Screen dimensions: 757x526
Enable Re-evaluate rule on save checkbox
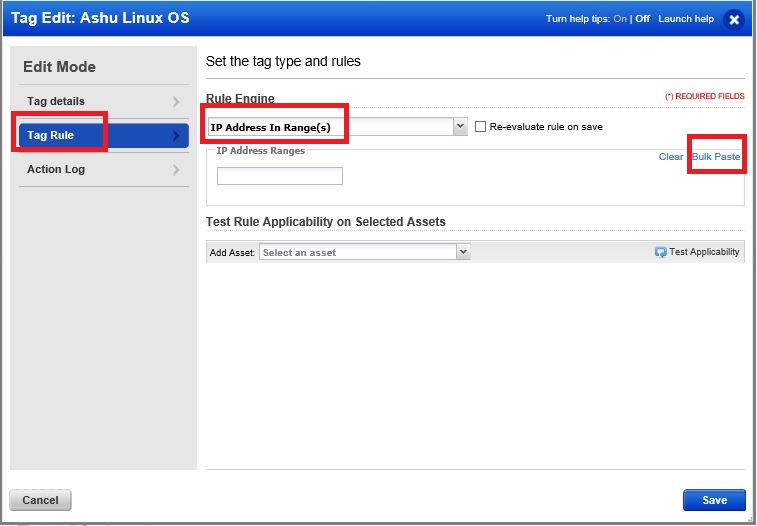(480, 127)
